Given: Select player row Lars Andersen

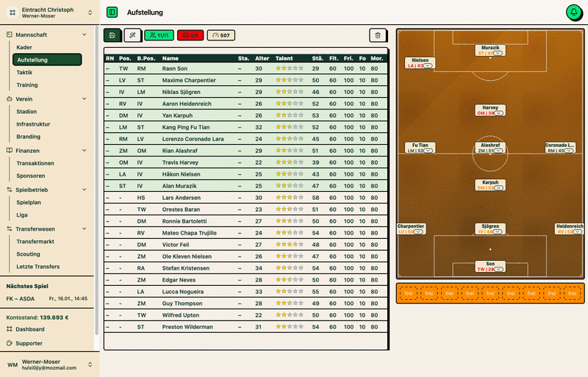Looking at the screenshot, I should click(x=245, y=197).
